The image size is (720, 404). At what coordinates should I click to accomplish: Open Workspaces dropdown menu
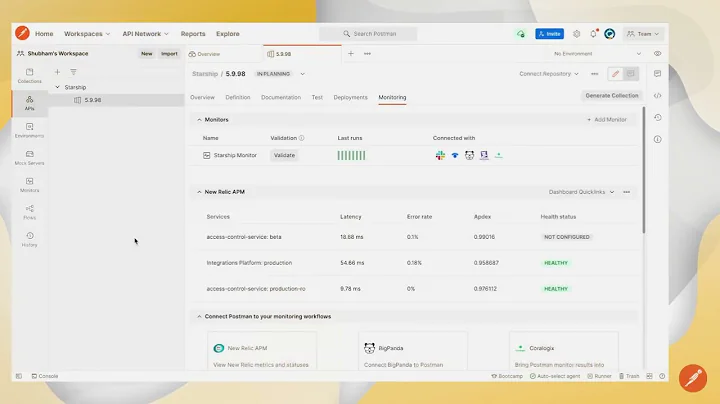click(x=87, y=34)
